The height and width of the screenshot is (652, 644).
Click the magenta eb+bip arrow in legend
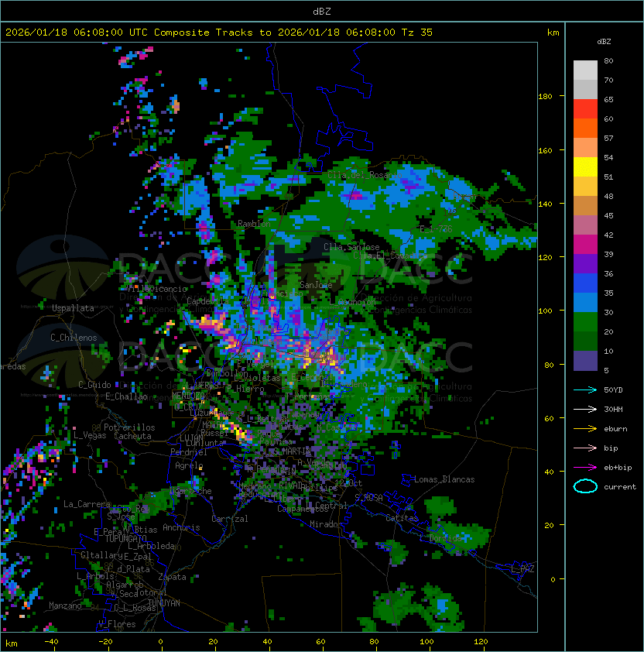[x=585, y=468]
